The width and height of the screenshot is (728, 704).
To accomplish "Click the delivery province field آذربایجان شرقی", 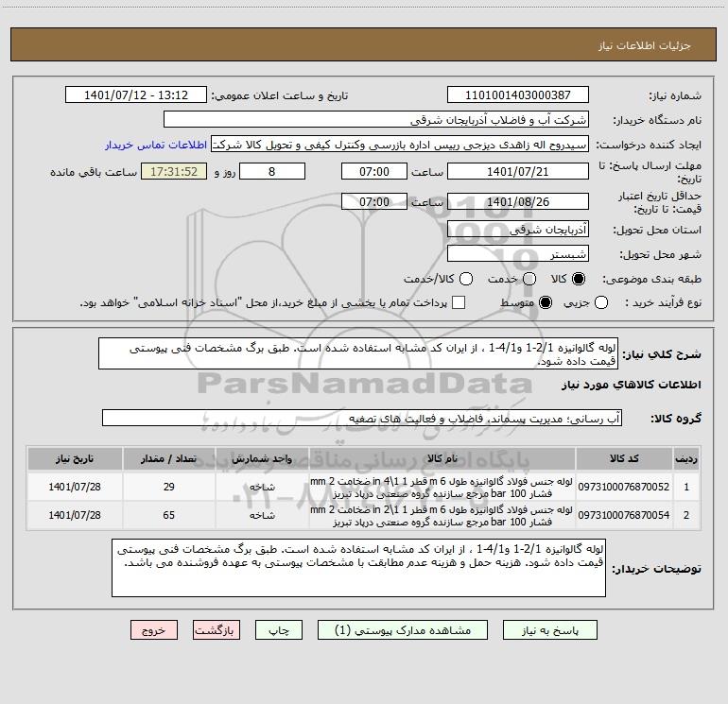I will click(x=518, y=230).
